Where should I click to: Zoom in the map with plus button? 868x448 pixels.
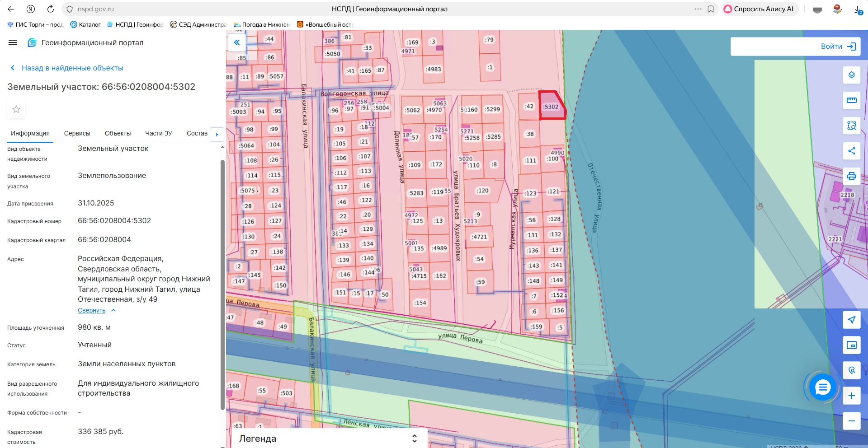[851, 396]
